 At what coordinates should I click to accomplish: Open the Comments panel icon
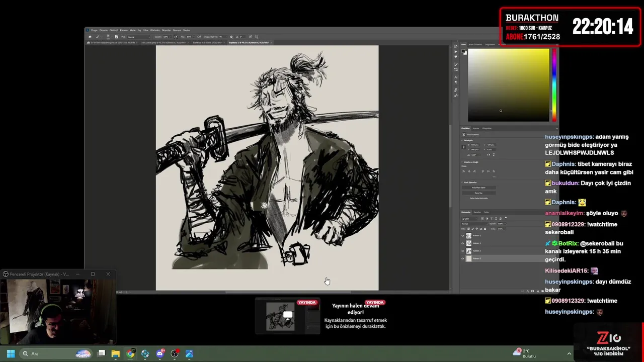click(456, 57)
